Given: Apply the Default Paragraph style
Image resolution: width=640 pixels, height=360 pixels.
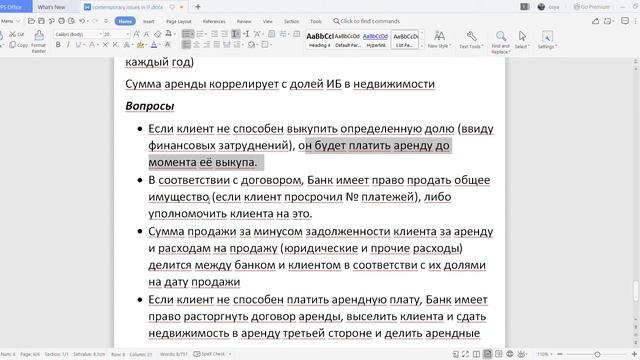Looking at the screenshot, I should (x=347, y=40).
